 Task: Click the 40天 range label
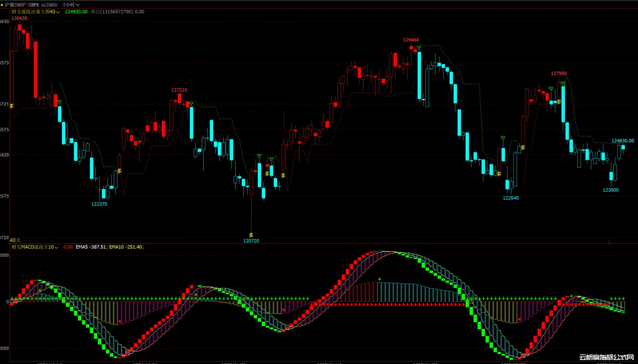15,240
